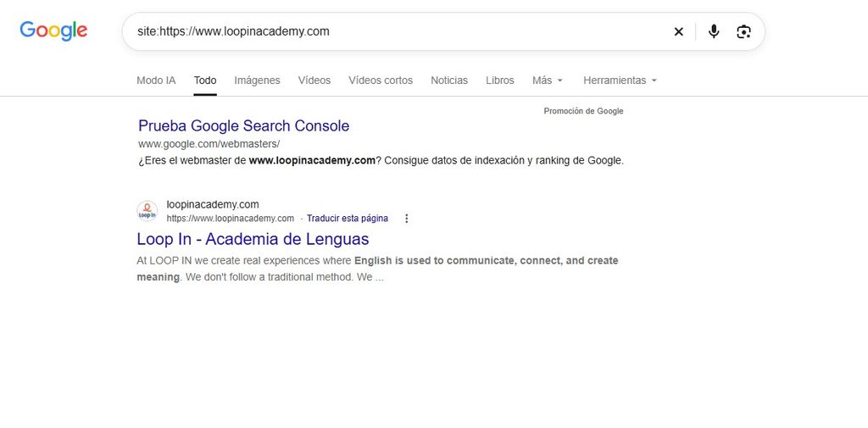Clear the search box with the X icon

point(678,31)
